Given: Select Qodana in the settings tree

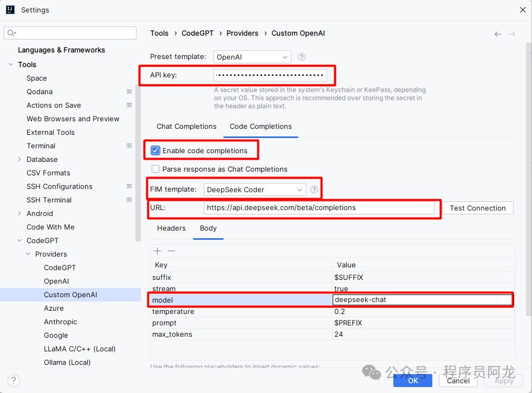Looking at the screenshot, I should pos(40,91).
